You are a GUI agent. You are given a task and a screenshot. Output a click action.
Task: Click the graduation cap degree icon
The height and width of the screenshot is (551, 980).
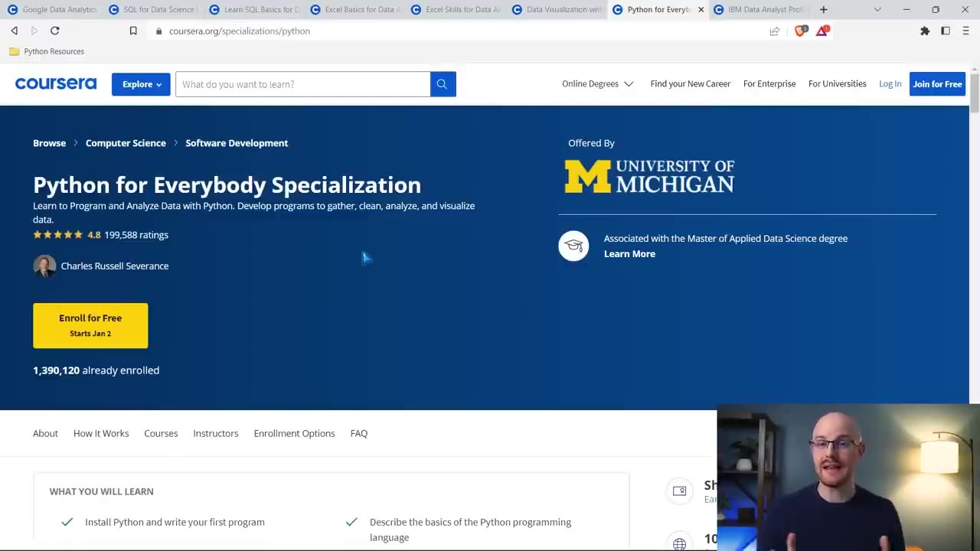[x=573, y=246]
